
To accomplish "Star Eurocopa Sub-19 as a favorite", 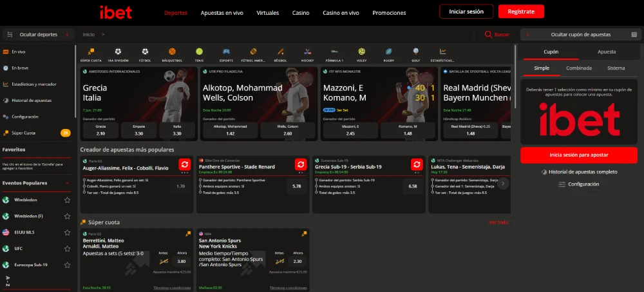I will coord(68,265).
